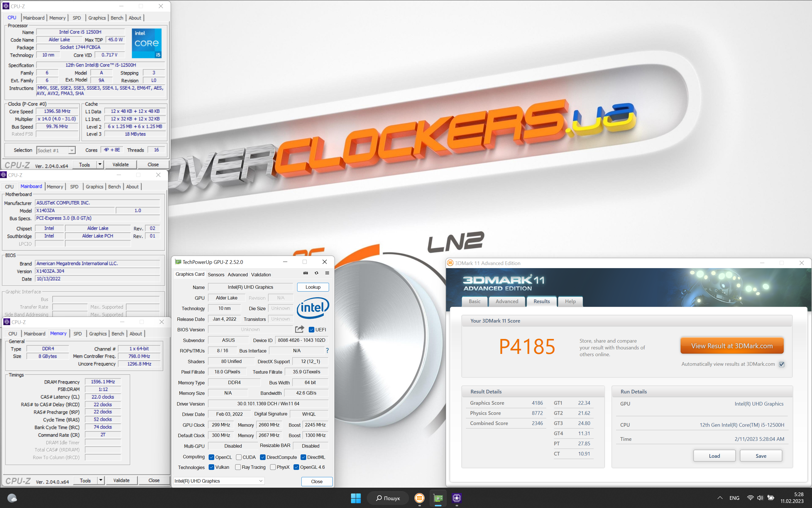Click the GPU-Z Name field
The height and width of the screenshot is (508, 812).
pos(250,287)
